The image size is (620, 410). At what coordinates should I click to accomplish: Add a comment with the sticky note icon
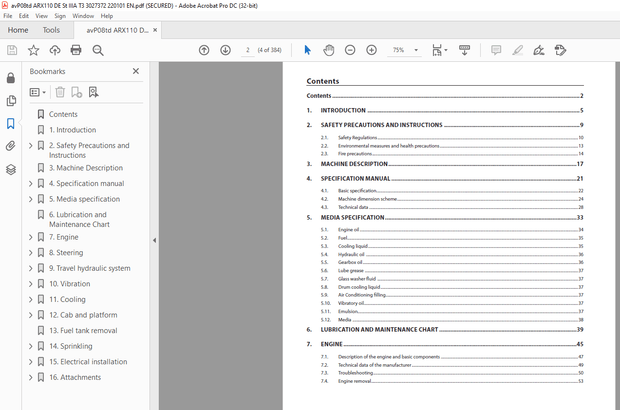[x=495, y=50]
